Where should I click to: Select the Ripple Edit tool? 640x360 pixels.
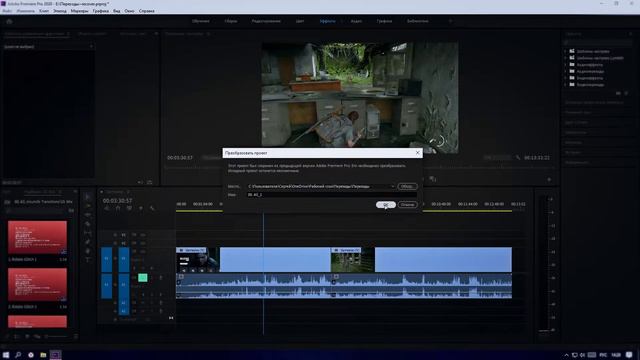pos(87,215)
